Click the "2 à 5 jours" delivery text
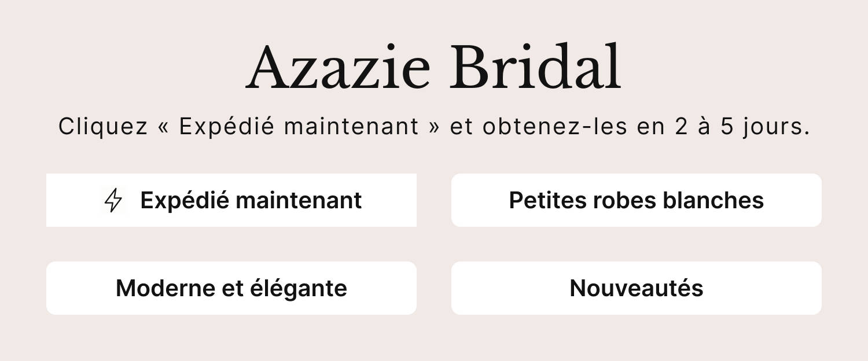Image resolution: width=868 pixels, height=361 pixels. point(742,127)
